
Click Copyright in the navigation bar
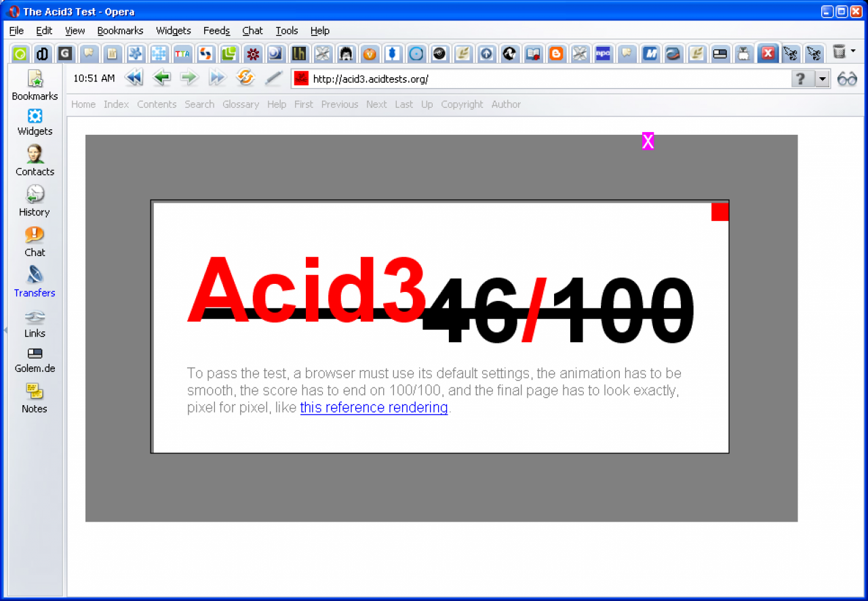[x=462, y=104]
